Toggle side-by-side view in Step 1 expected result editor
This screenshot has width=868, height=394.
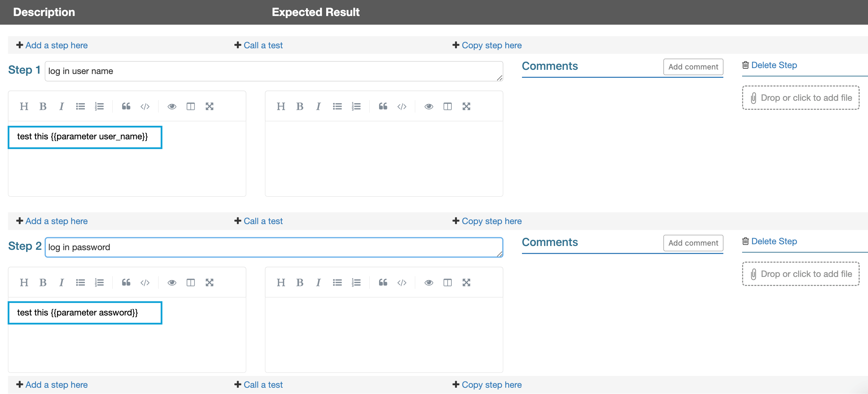tap(448, 106)
